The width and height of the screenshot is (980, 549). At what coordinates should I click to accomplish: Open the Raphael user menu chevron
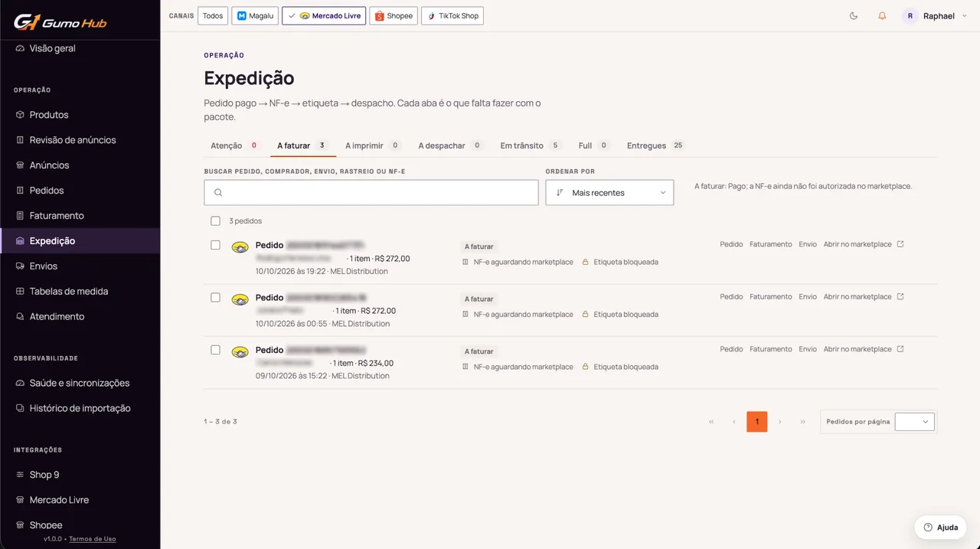963,16
